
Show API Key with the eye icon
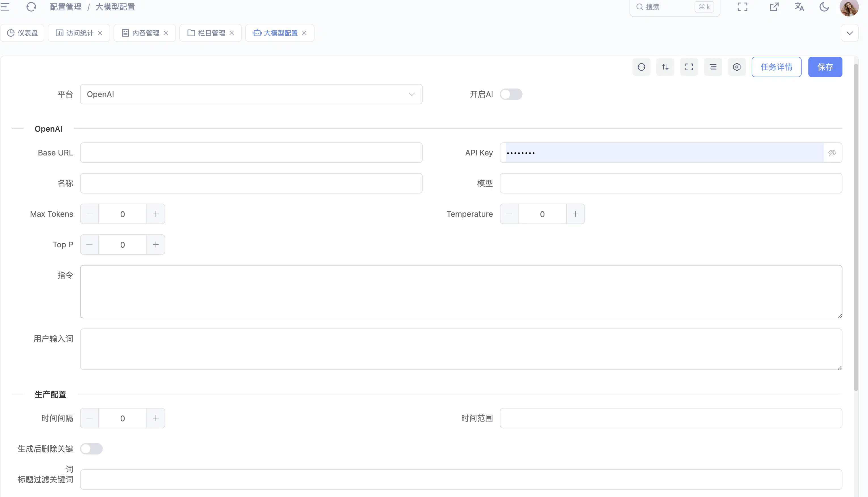click(832, 153)
